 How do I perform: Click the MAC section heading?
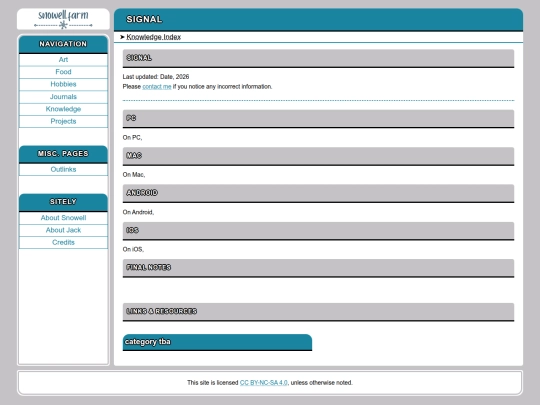point(318,156)
